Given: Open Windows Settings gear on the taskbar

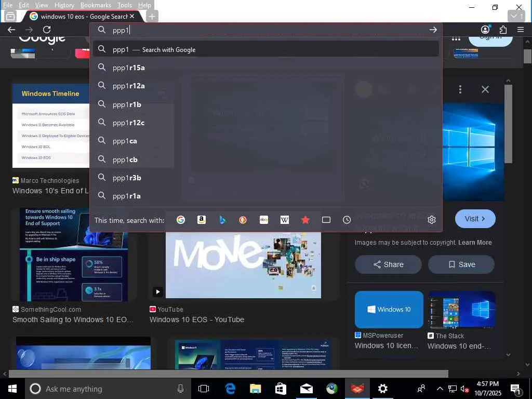Looking at the screenshot, I should (x=383, y=389).
